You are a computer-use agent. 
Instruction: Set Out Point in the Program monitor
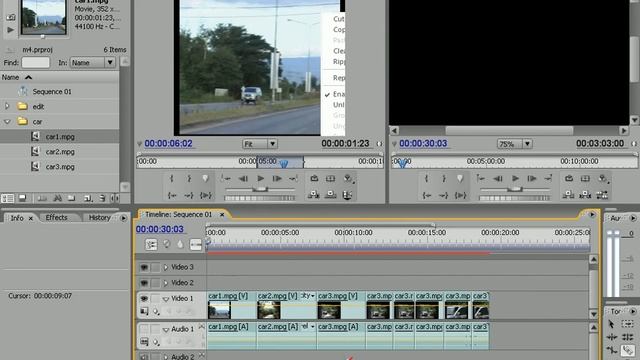(x=443, y=178)
